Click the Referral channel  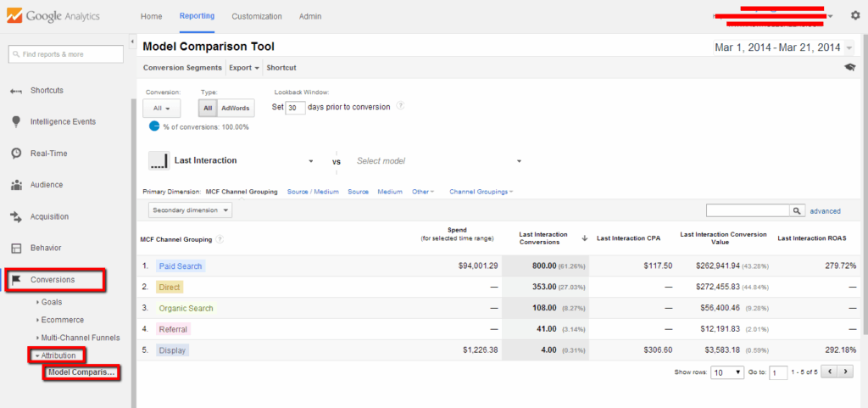(173, 329)
